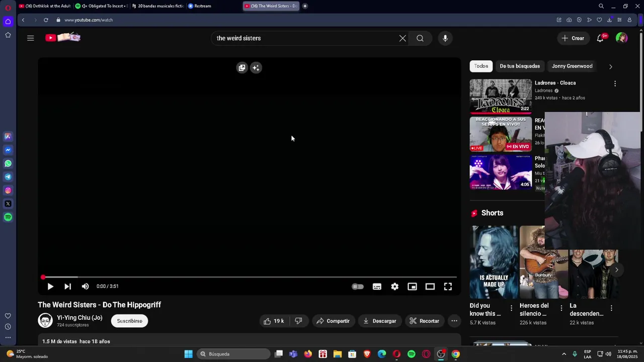This screenshot has height=362, width=644.
Task: Open the YouTube guide hamburger menu
Action: click(x=31, y=38)
